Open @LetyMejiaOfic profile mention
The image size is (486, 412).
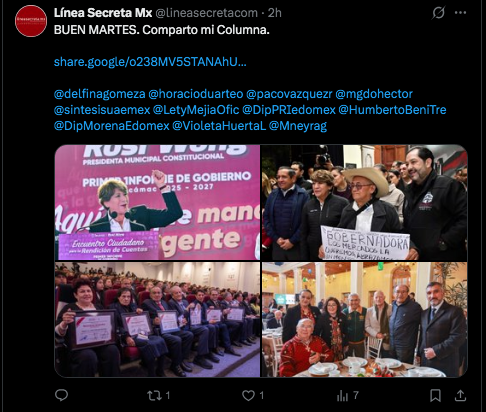pyautogui.click(x=196, y=110)
